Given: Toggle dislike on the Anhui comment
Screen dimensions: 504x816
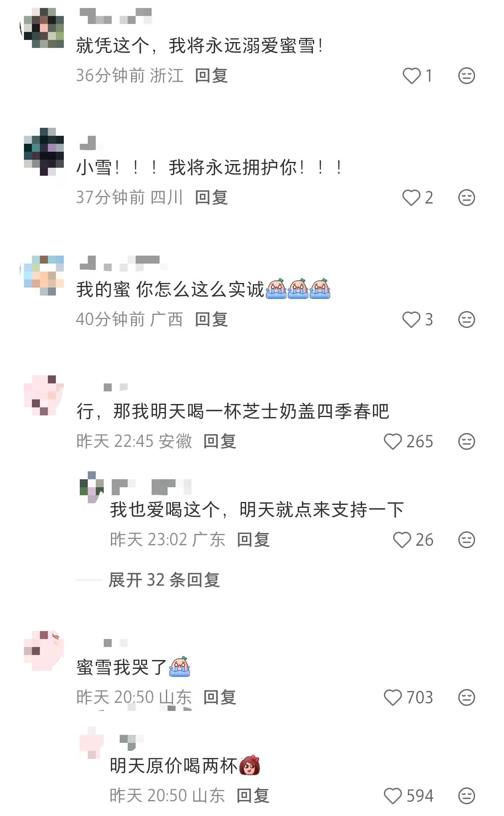Looking at the screenshot, I should point(466,441).
